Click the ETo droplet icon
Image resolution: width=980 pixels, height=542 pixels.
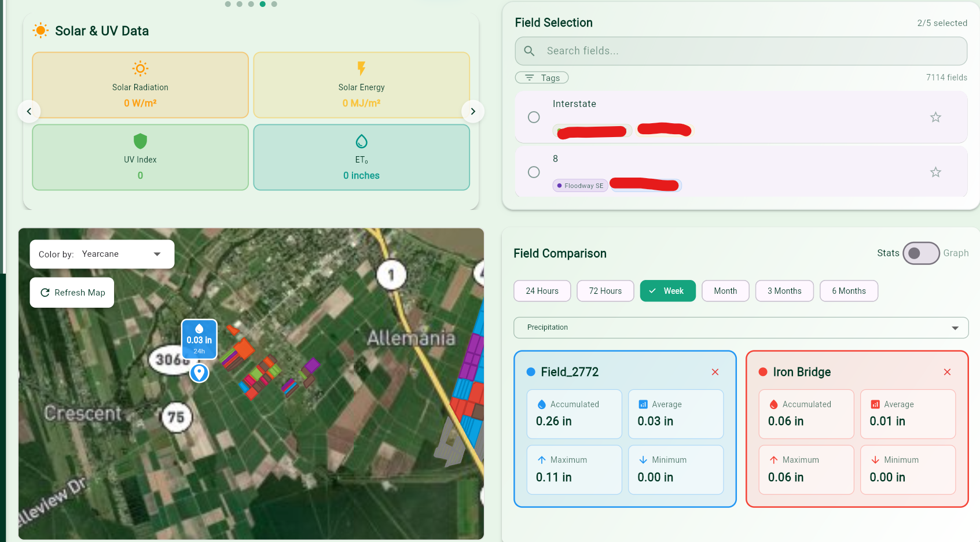pyautogui.click(x=361, y=141)
